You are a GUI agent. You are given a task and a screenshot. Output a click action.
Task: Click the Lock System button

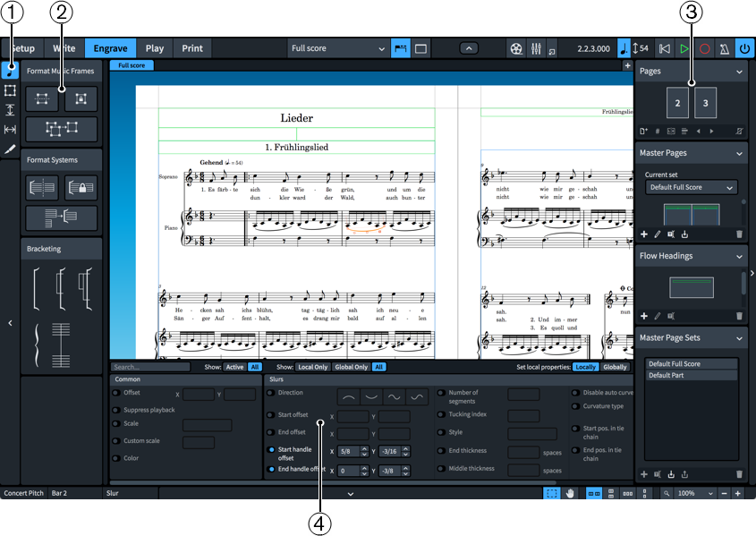[x=81, y=188]
